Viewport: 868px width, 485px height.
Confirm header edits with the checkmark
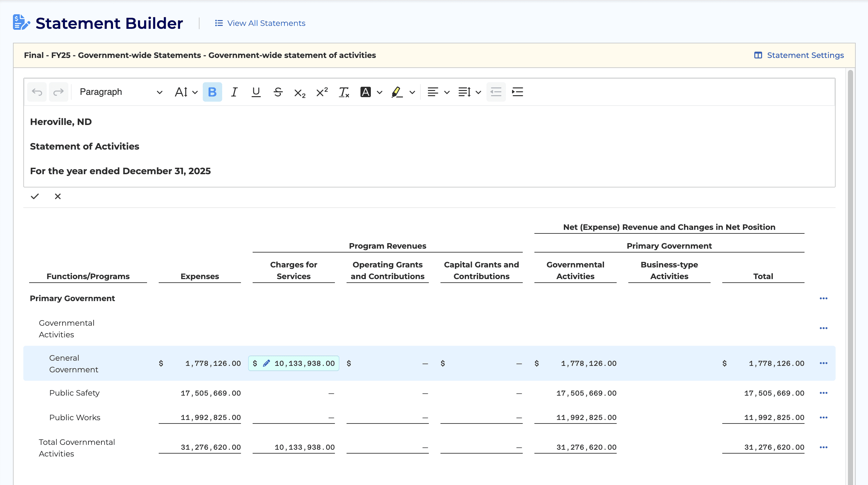[35, 196]
